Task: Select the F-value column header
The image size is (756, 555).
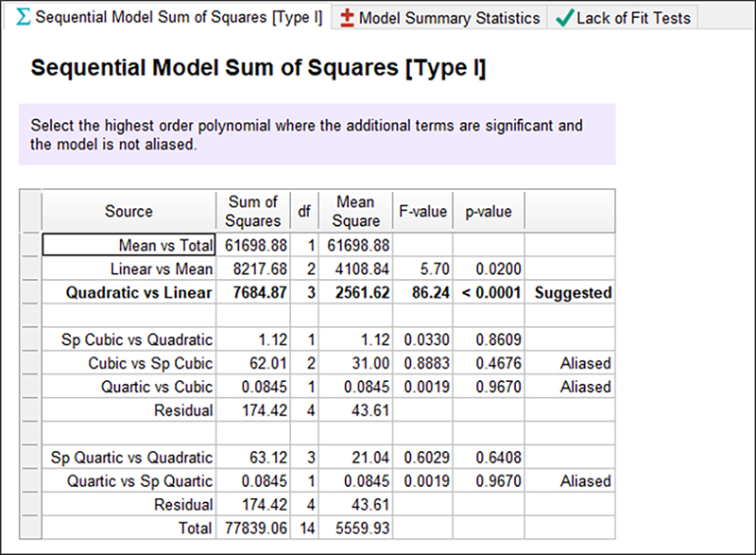Action: (421, 212)
